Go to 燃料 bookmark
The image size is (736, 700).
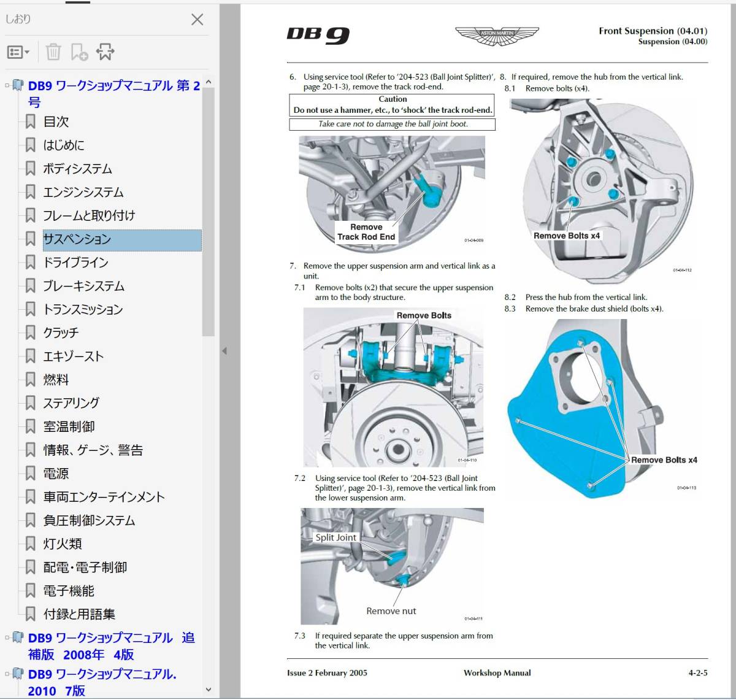56,380
